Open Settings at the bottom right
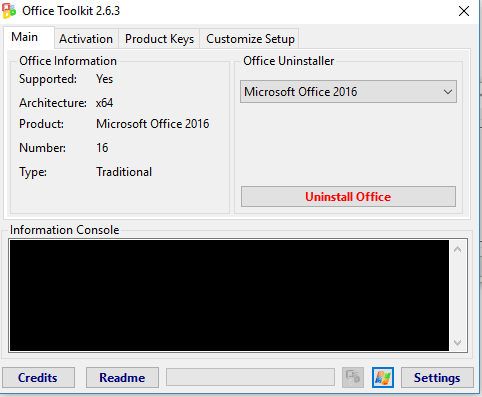The image size is (482, 397). 437,378
